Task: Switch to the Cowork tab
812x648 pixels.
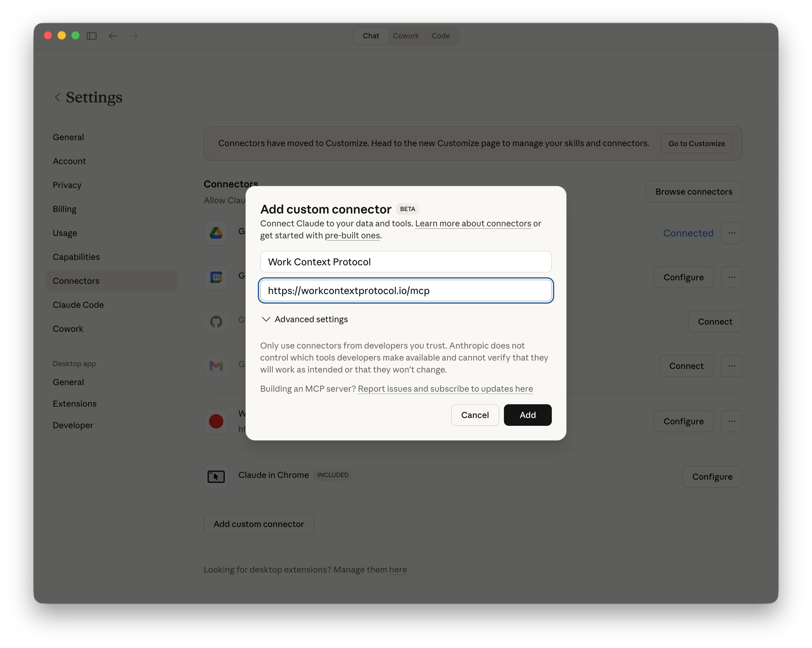Action: click(406, 36)
